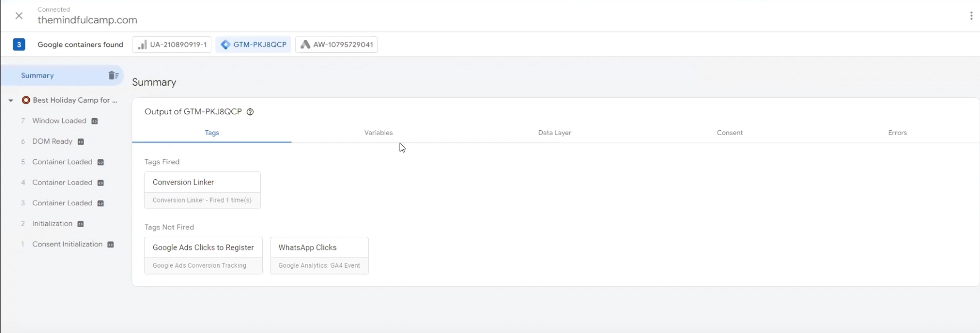Screen dimensions: 980x333
Task: Click the code icon for event 3 Container Loaded
Action: (x=101, y=204)
